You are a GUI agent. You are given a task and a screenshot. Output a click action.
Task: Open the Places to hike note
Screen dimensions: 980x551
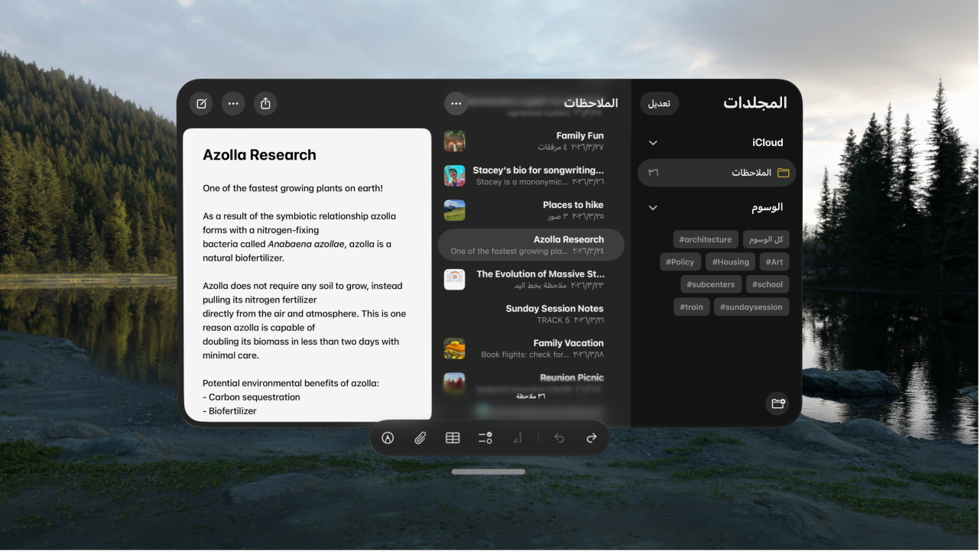pyautogui.click(x=531, y=210)
